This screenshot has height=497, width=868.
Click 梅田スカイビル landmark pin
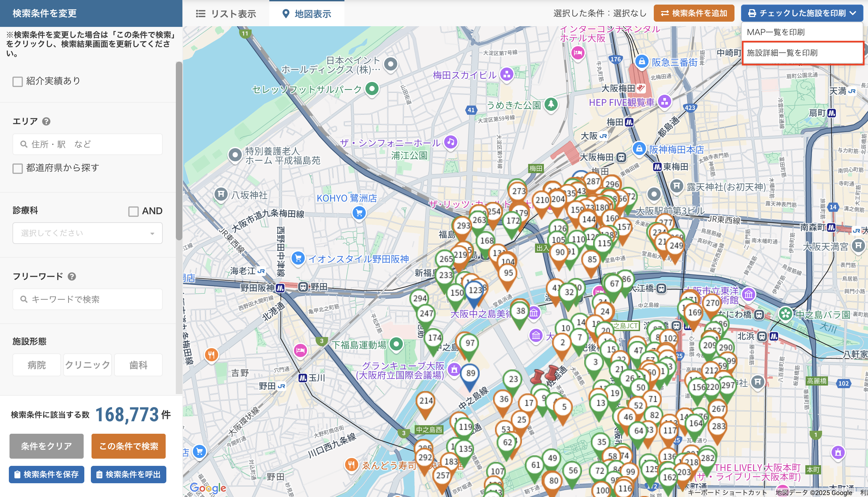506,74
